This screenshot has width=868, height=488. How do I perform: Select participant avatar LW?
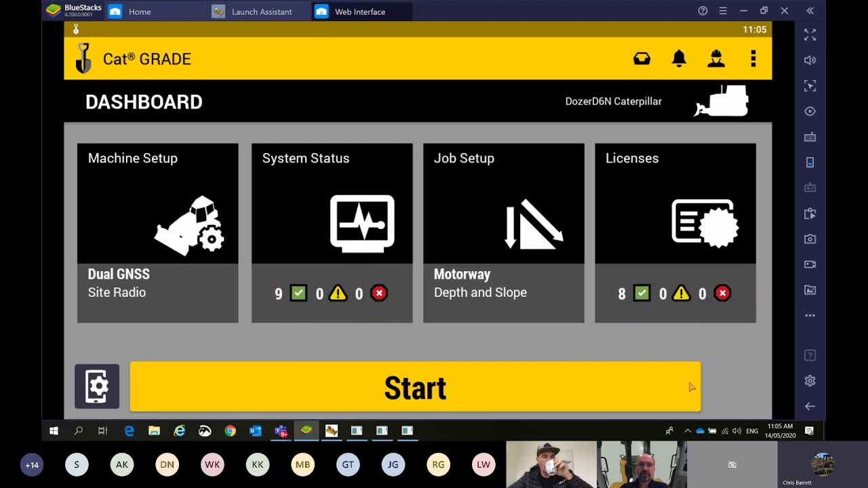click(484, 464)
